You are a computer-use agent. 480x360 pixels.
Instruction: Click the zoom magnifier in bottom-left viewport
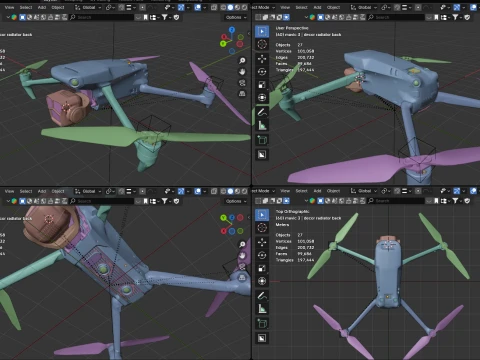click(242, 245)
